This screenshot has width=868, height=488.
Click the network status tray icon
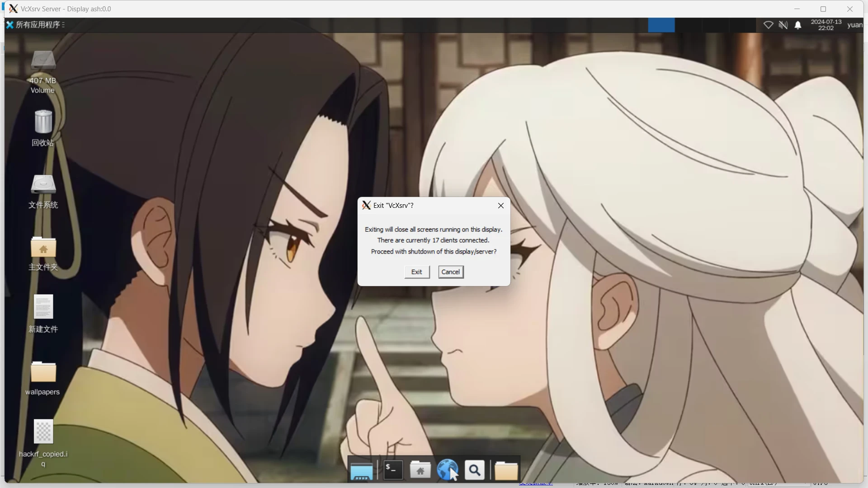(768, 25)
